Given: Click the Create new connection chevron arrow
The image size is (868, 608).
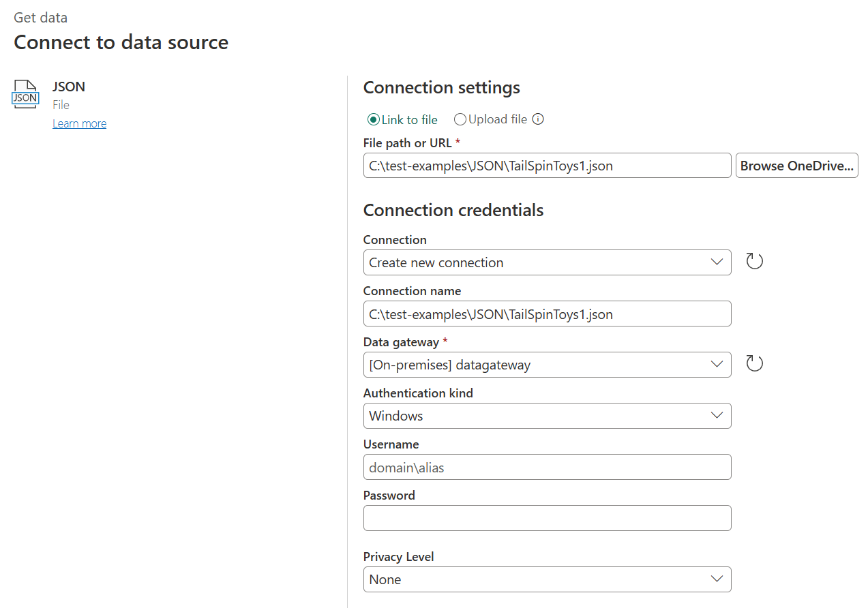Looking at the screenshot, I should [717, 262].
